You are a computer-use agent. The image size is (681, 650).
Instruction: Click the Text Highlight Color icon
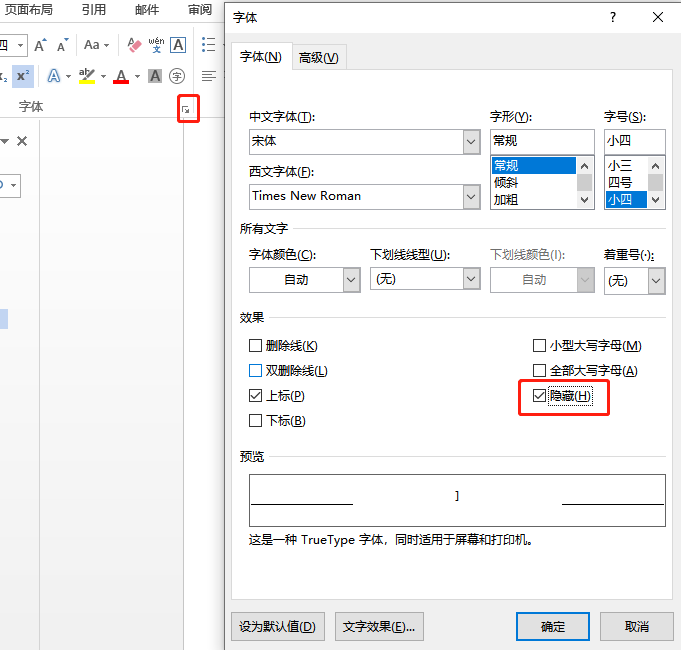click(87, 76)
